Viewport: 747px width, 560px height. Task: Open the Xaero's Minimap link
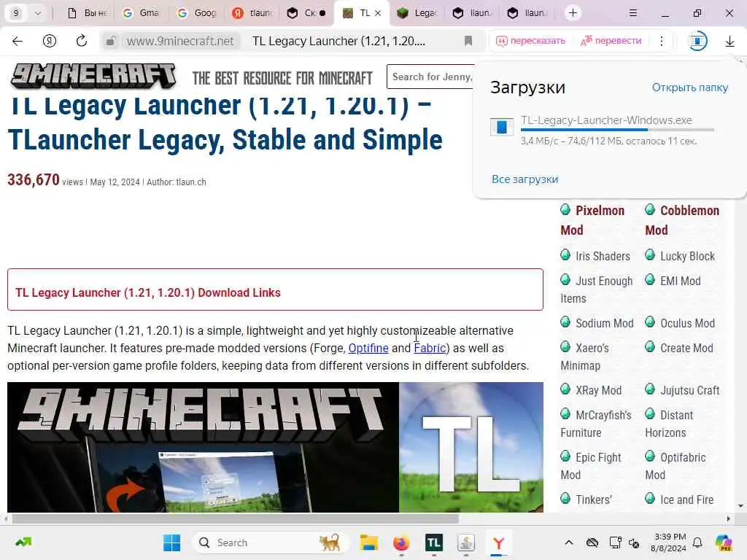(584, 357)
